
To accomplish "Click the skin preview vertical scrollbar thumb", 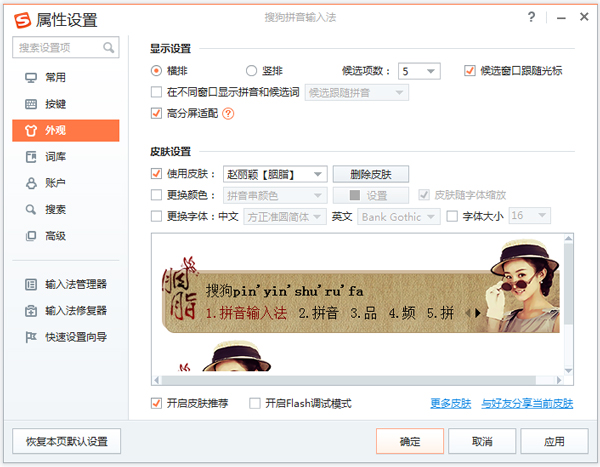I will point(568,283).
